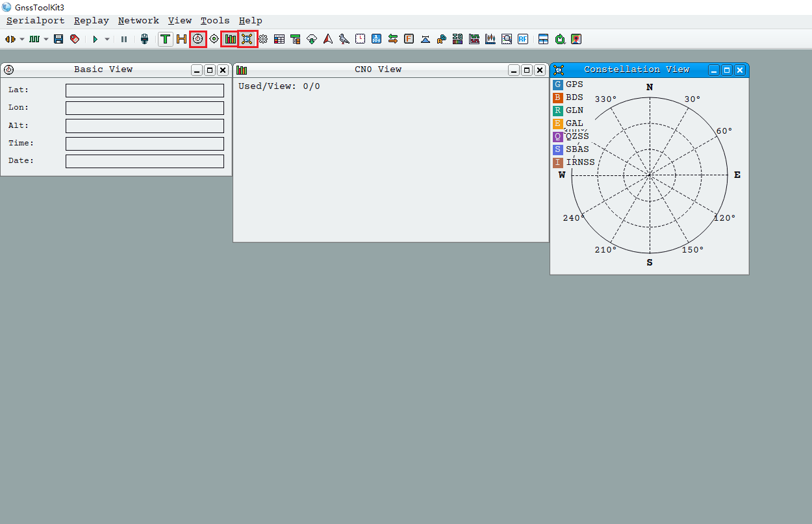Open the map pin location icon
Viewport: 812px width, 524px height.
(x=576, y=40)
